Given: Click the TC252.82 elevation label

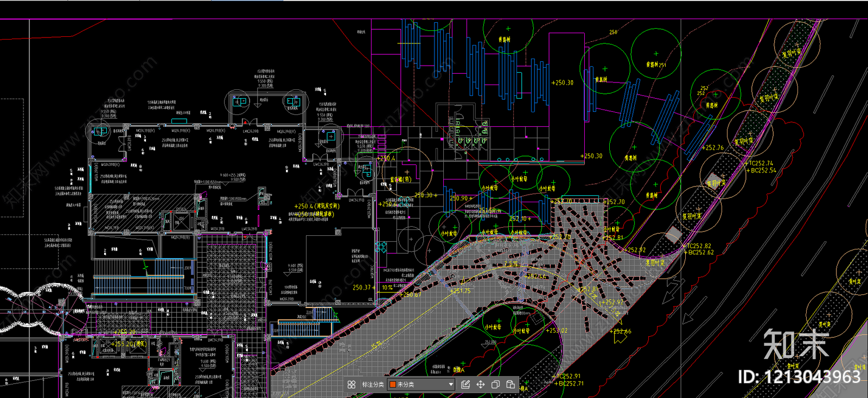Looking at the screenshot, I should (x=699, y=246).
